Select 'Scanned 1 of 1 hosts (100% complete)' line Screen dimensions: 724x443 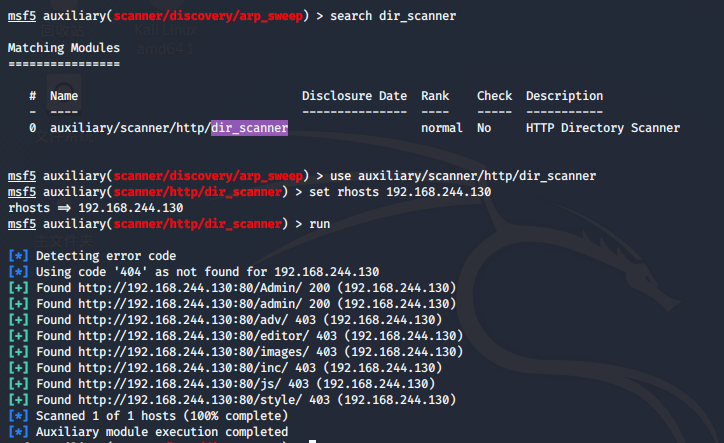coord(162,416)
